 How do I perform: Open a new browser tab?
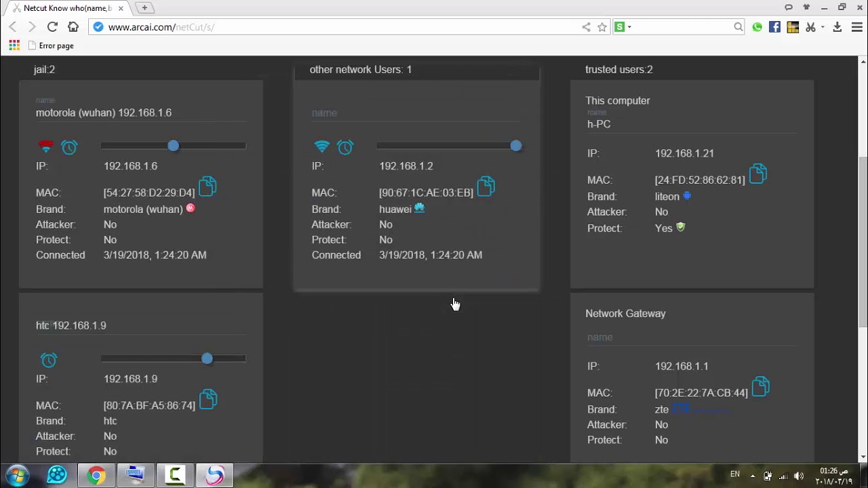coord(144,8)
